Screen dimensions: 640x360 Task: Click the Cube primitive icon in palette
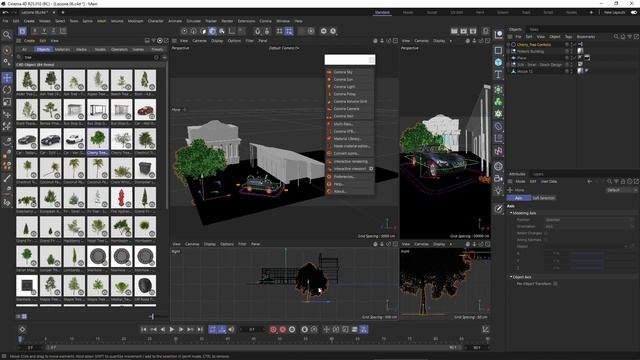click(498, 62)
